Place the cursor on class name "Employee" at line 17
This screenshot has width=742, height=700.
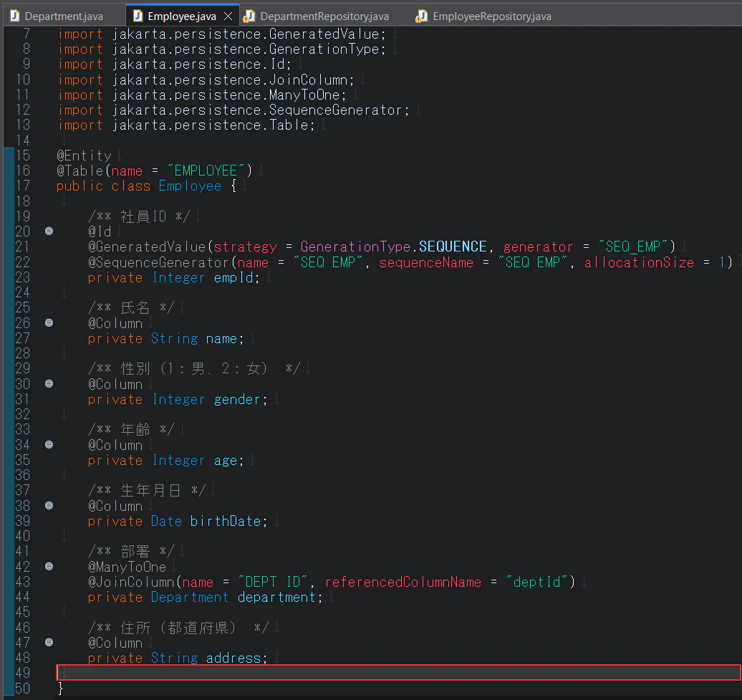[x=190, y=186]
